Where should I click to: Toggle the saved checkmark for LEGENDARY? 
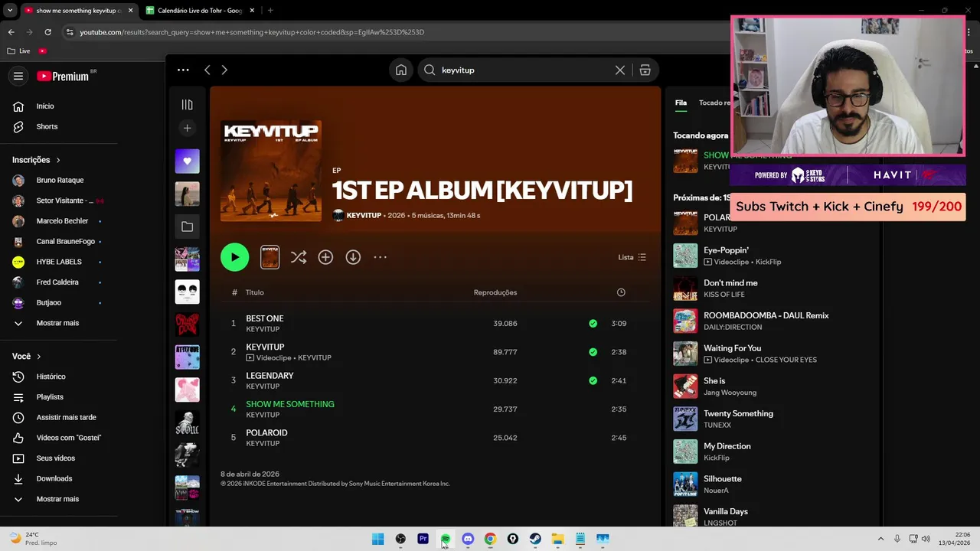coord(593,380)
